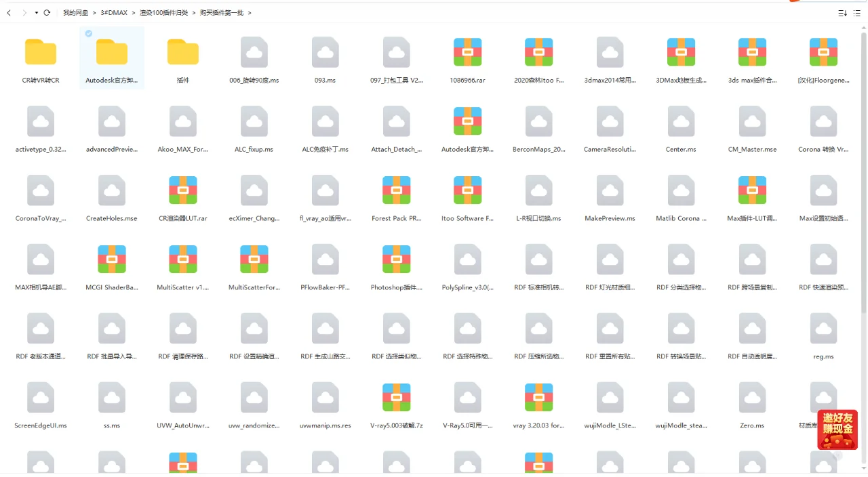This screenshot has width=868, height=477.
Task: Open the 插件 folder
Action: 183,52
